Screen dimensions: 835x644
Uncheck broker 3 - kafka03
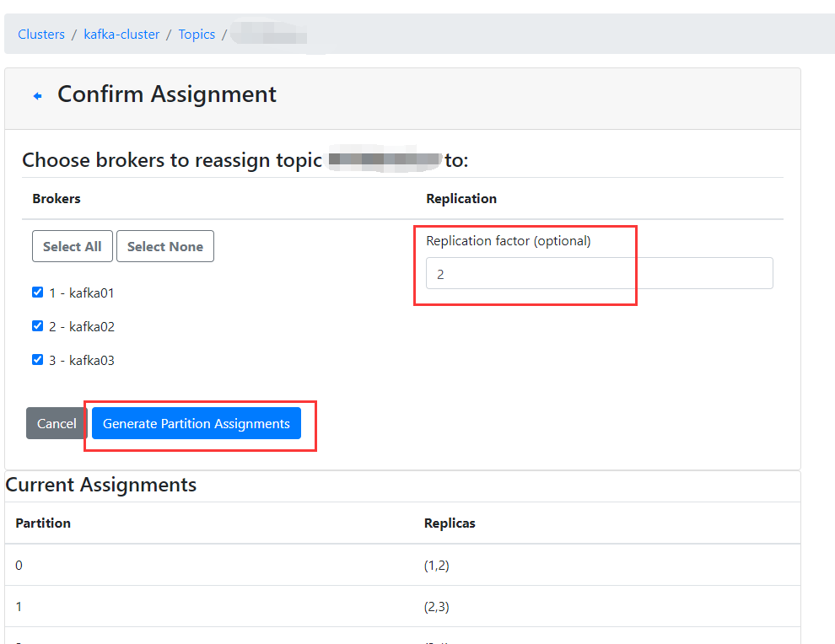[37, 359]
